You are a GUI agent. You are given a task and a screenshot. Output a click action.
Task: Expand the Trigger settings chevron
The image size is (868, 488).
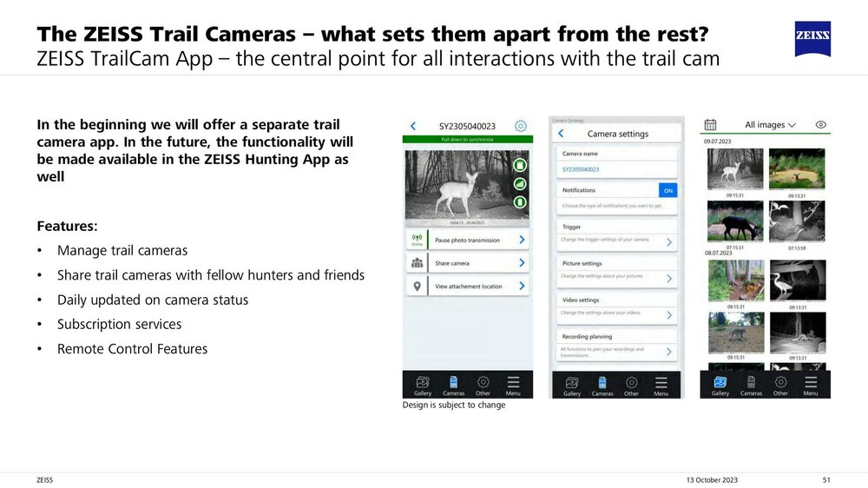point(669,242)
